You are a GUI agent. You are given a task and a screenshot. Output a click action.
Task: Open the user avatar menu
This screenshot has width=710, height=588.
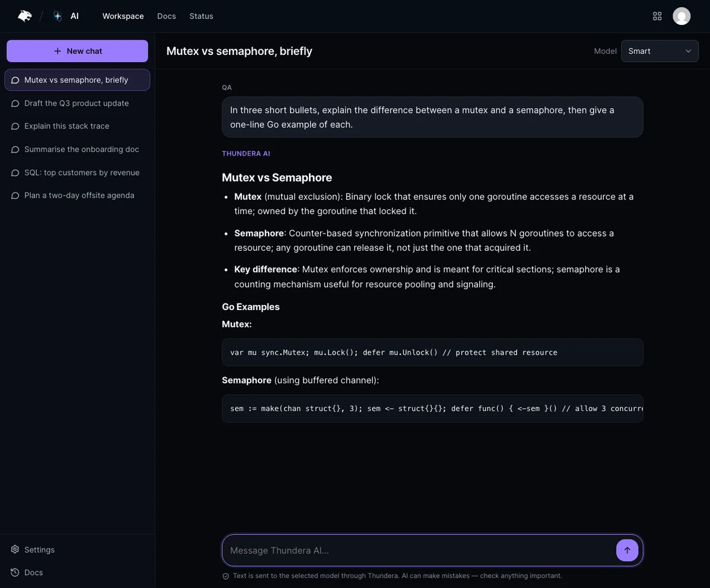point(682,16)
